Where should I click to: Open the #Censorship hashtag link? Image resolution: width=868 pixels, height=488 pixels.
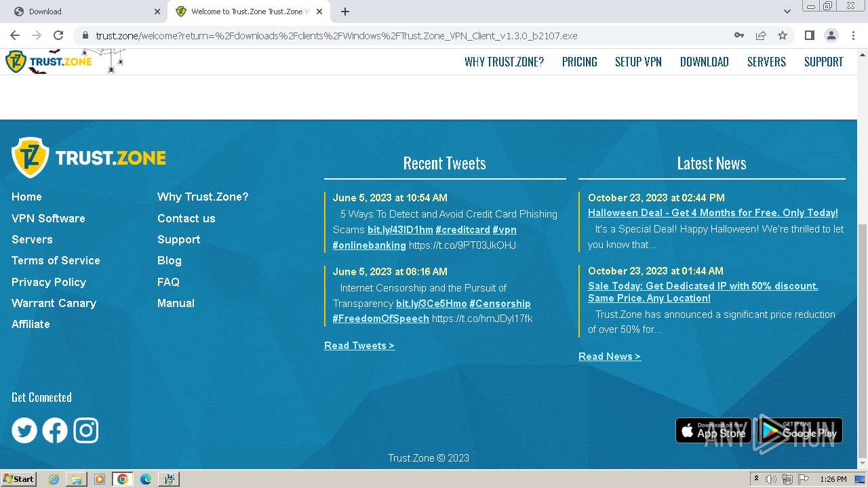[x=500, y=304]
